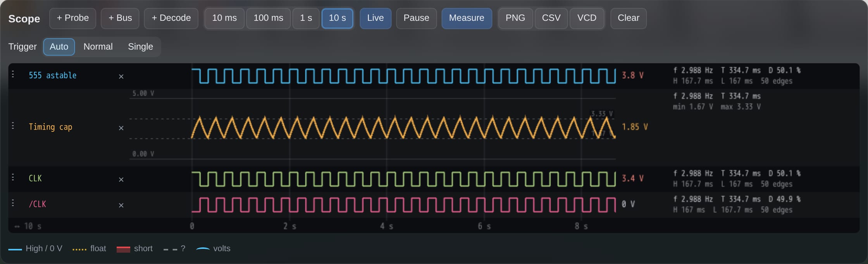Click the float legend entry
Screen dimensions: 868x264
point(89,249)
